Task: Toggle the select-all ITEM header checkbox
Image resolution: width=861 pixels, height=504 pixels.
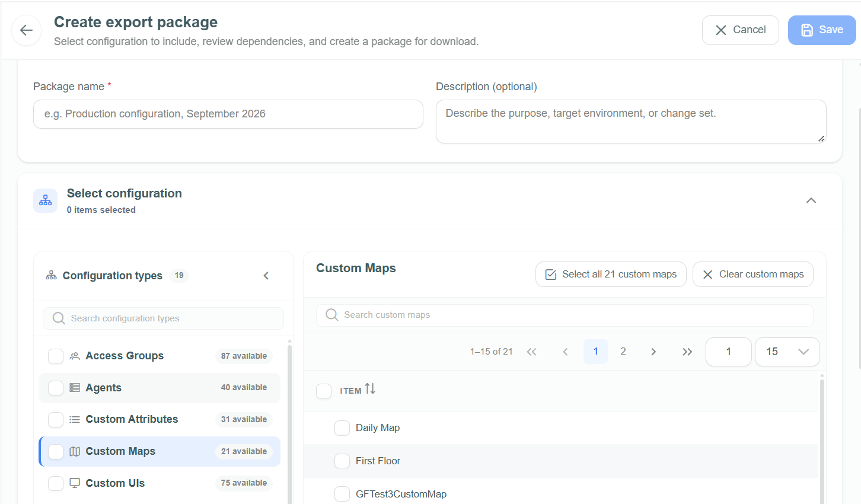Action: click(x=324, y=391)
